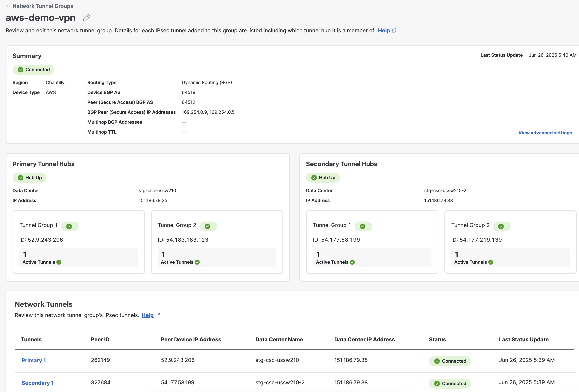The width and height of the screenshot is (579, 392).
Task: Click the Data Center Name column header
Action: 279,339
